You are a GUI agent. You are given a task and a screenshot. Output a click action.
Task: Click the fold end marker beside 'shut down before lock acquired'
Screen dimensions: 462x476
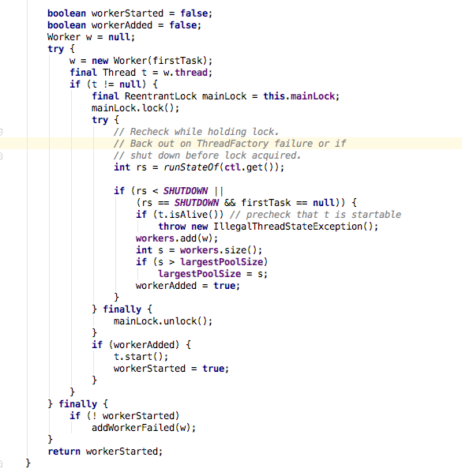1,156
